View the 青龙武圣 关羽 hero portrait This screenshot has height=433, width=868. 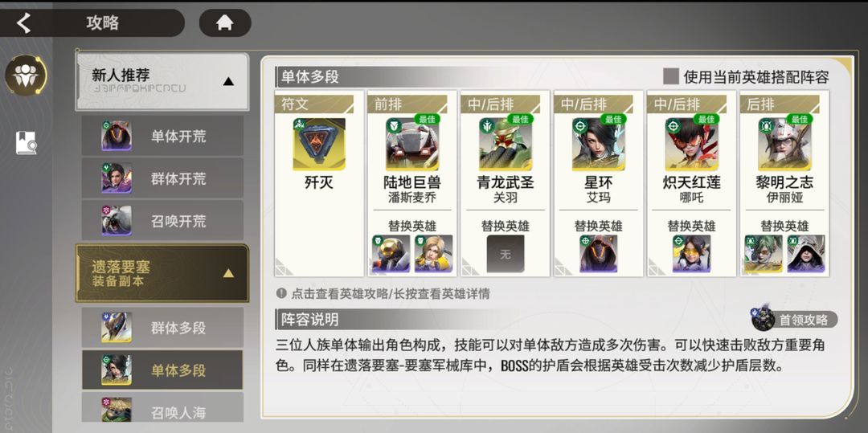click(x=505, y=145)
